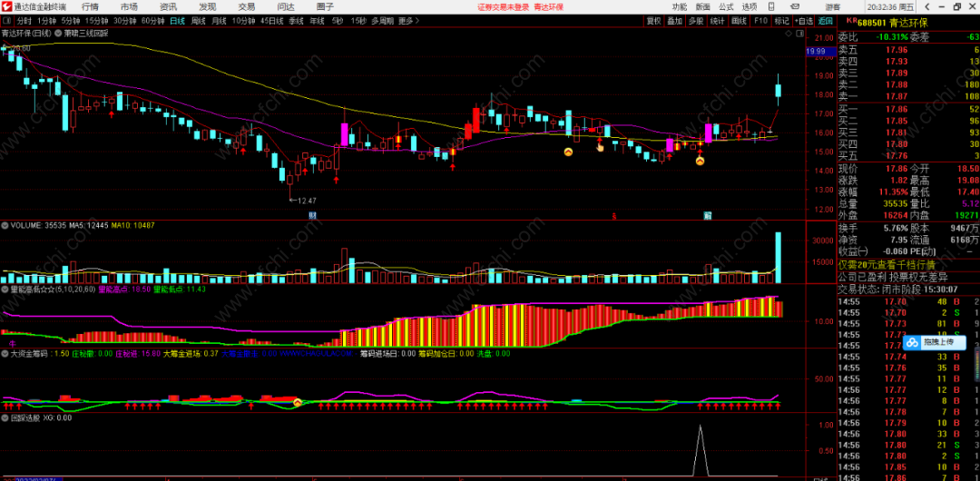Image resolution: width=980 pixels, height=481 pixels.
Task: Click the pointing hand marker on the chart
Action: [x=600, y=147]
